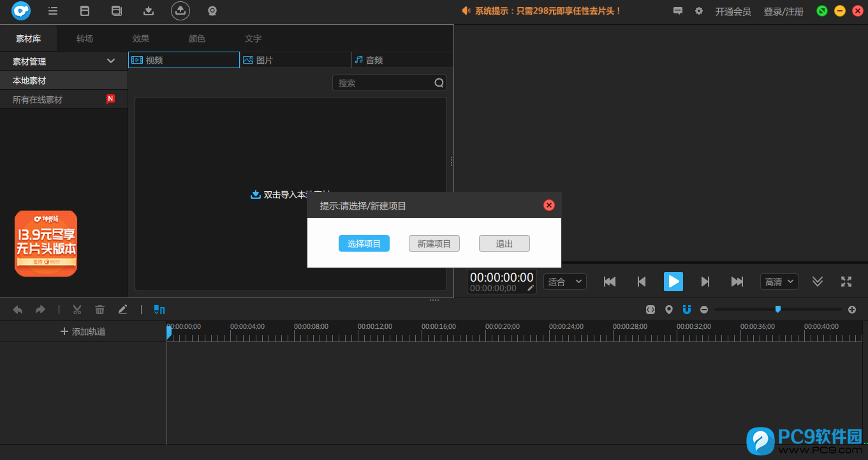The image size is (868, 460).
Task: Click the export upload icon in top toolbar
Action: click(180, 11)
